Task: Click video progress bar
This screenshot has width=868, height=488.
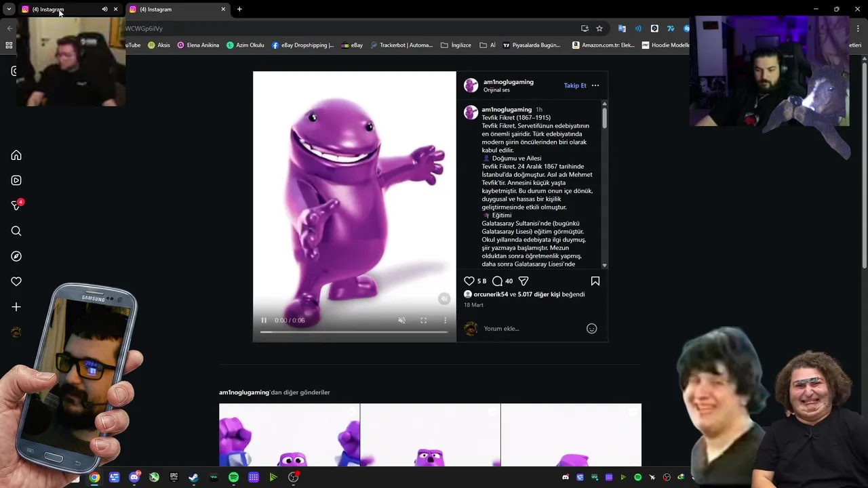Action: coord(354,332)
